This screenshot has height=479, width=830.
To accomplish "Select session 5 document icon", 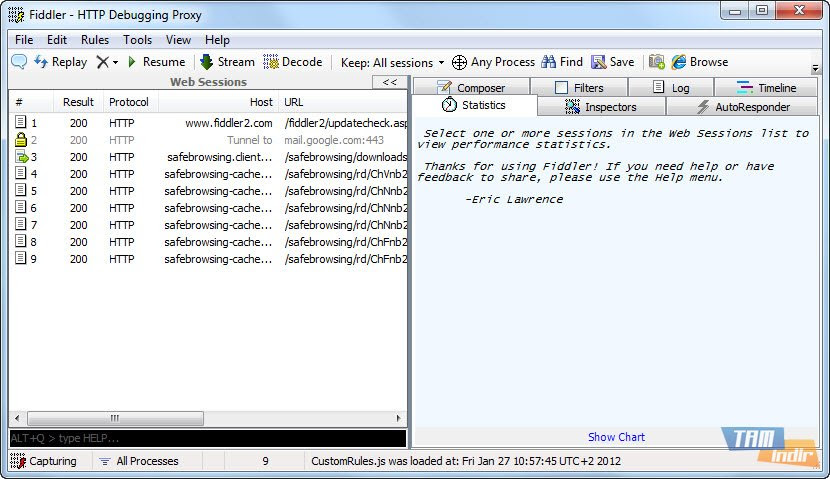I will click(x=20, y=190).
